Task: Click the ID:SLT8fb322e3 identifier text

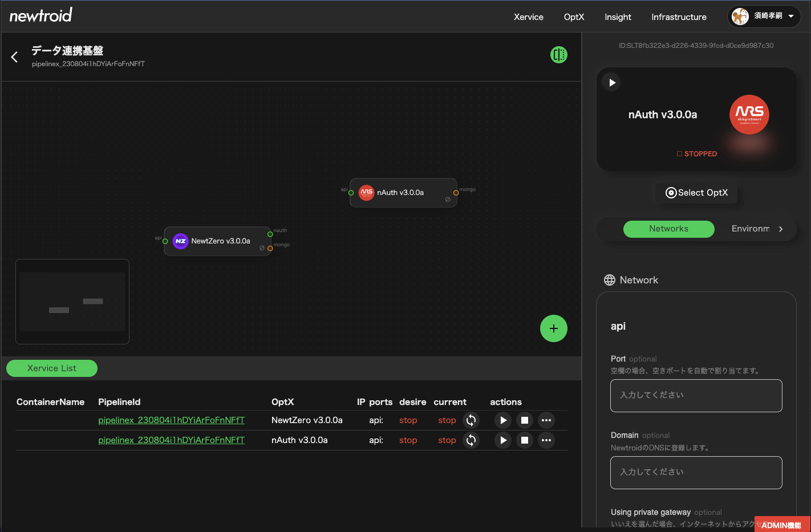Action: 696,46
